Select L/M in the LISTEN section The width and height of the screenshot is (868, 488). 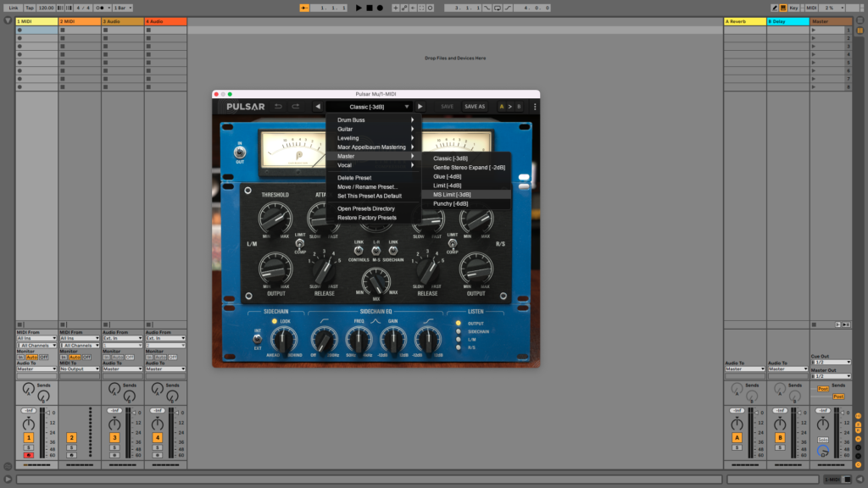point(459,340)
